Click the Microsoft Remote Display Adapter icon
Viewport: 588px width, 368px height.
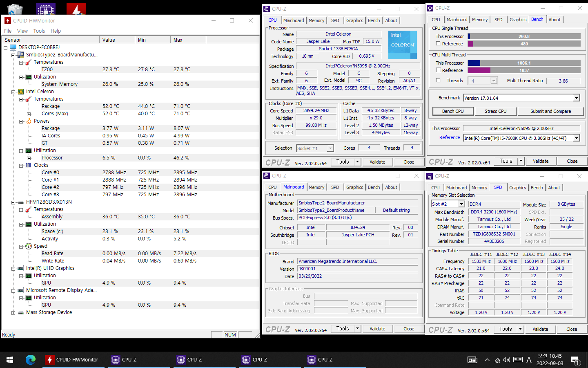[x=21, y=290]
